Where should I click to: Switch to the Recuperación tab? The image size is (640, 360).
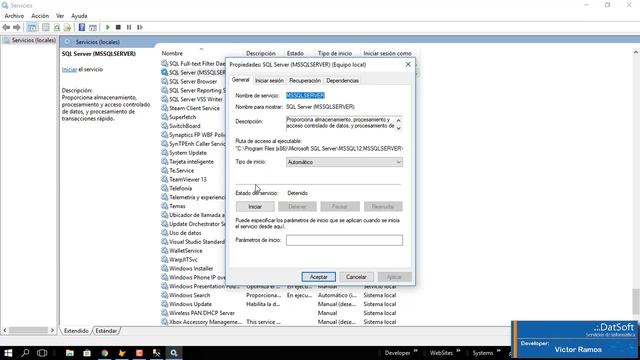click(x=305, y=81)
